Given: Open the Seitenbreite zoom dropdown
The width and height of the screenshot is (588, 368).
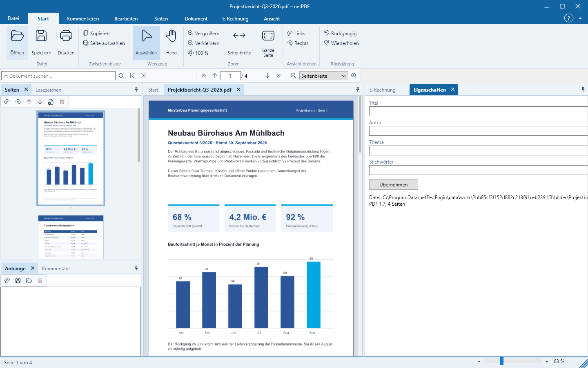Looking at the screenshot, I should [323, 76].
